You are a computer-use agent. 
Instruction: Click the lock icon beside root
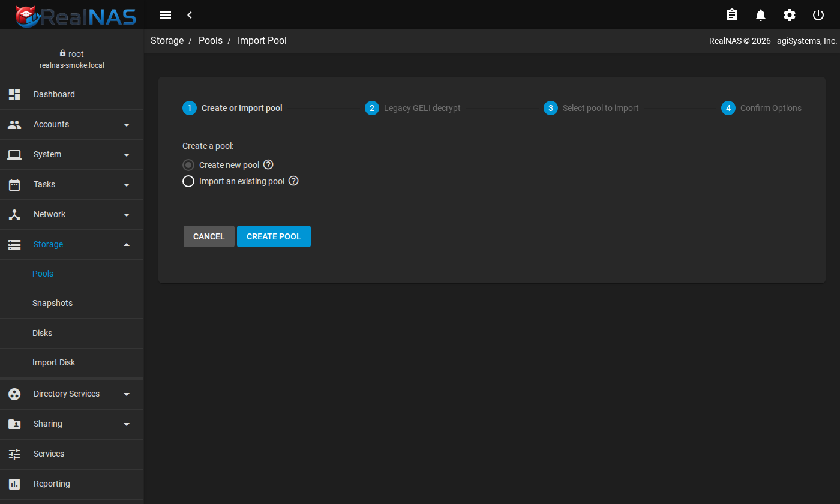coord(62,53)
